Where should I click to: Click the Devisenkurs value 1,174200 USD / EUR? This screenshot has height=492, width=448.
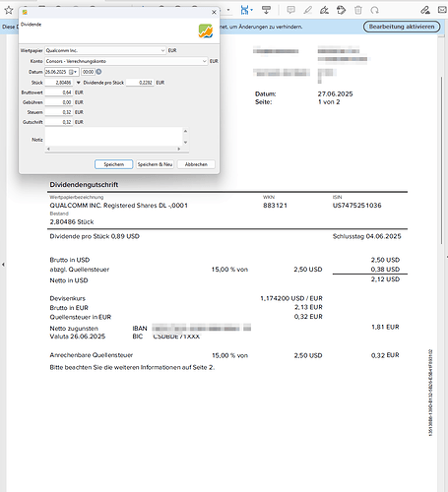point(291,298)
